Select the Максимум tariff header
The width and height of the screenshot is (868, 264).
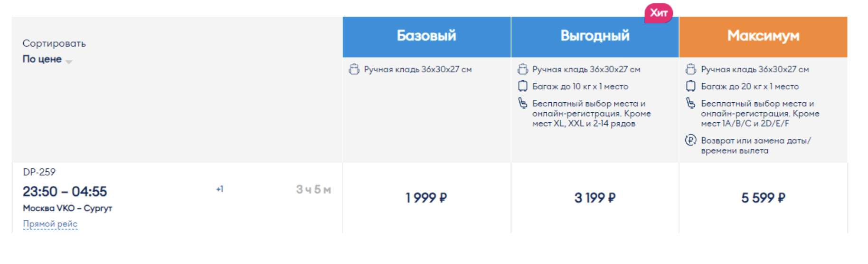click(x=763, y=36)
